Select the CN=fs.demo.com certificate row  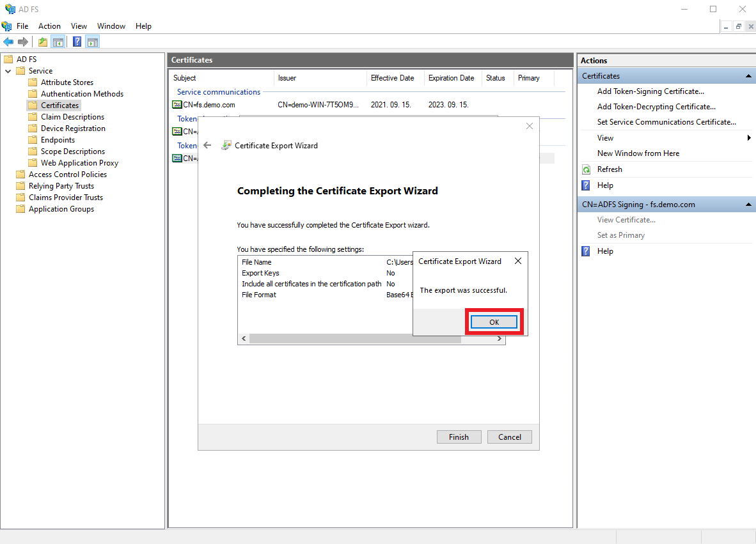(x=209, y=105)
